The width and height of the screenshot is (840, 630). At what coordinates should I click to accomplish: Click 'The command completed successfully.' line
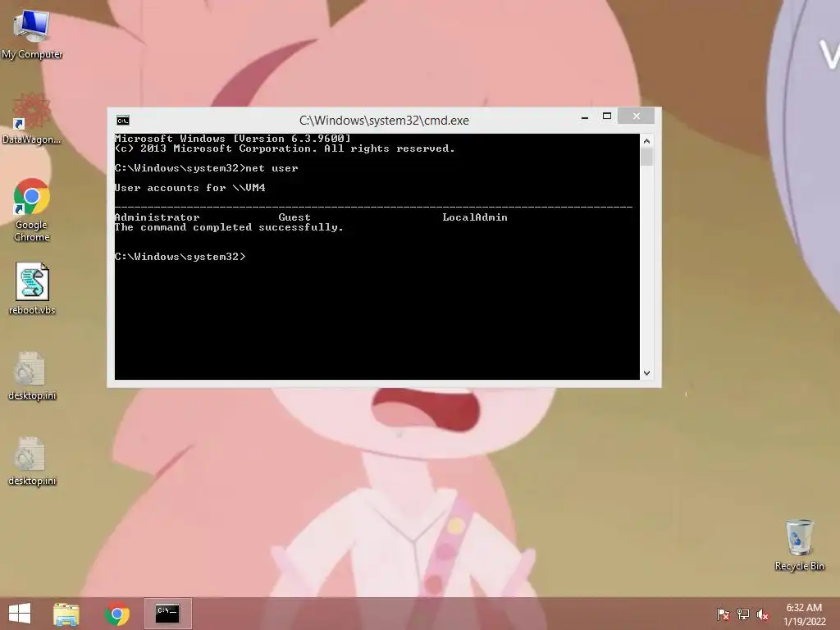coord(229,228)
